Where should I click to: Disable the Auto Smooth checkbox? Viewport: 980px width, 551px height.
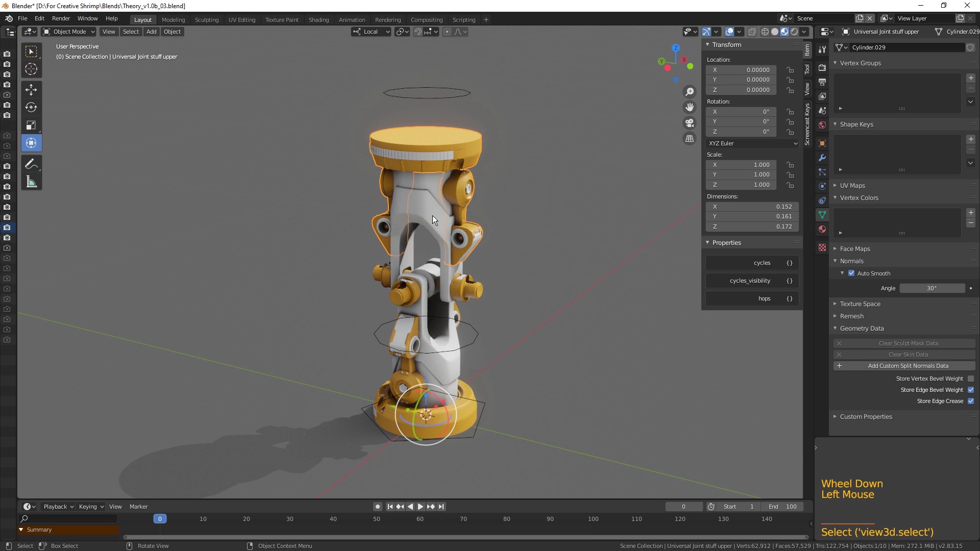pyautogui.click(x=851, y=273)
